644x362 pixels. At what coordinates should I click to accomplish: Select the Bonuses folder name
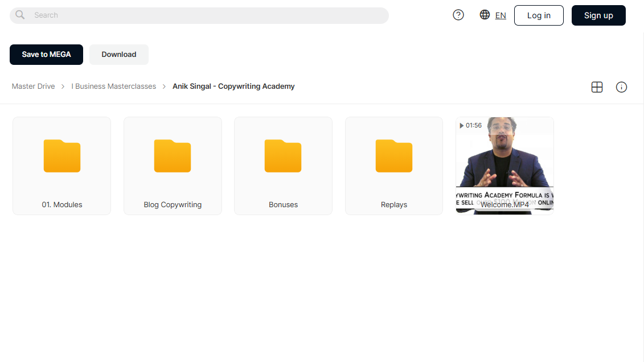pyautogui.click(x=283, y=205)
